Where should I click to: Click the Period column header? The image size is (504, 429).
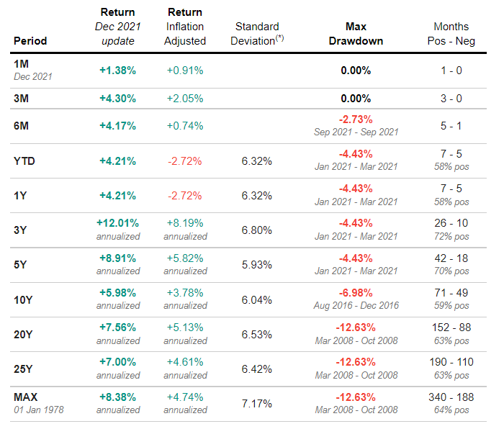(30, 41)
